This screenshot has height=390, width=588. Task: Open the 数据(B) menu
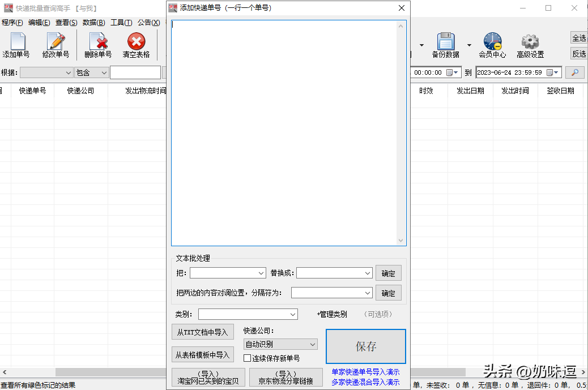point(93,23)
